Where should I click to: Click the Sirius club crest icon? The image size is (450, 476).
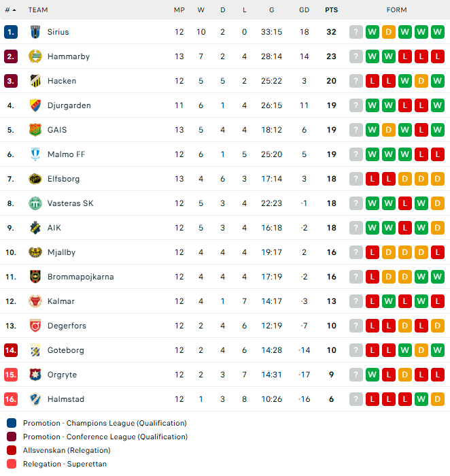pyautogui.click(x=35, y=32)
